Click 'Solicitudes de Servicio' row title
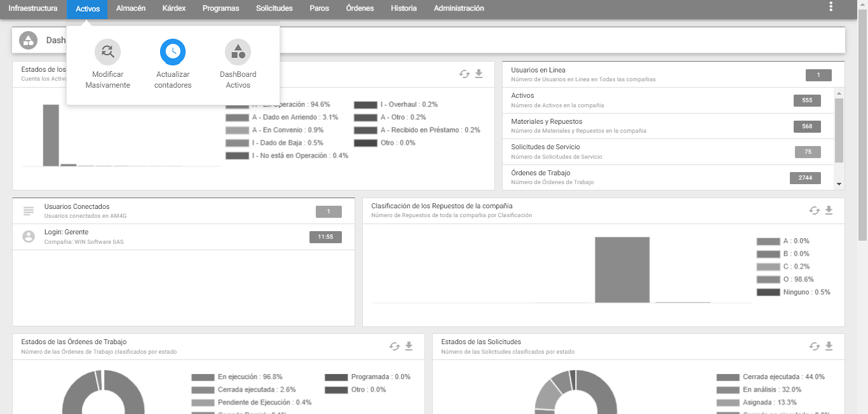Image resolution: width=868 pixels, height=414 pixels. 545,147
